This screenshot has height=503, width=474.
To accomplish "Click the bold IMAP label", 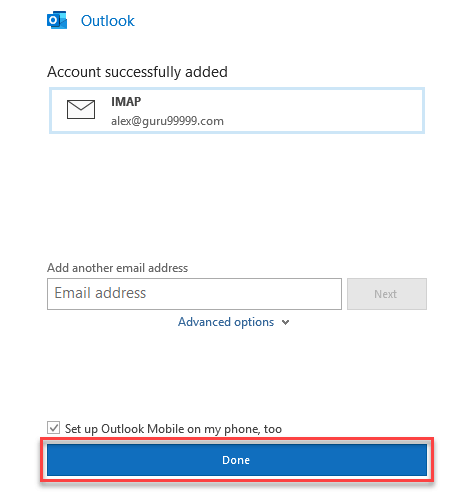I will pos(126,101).
